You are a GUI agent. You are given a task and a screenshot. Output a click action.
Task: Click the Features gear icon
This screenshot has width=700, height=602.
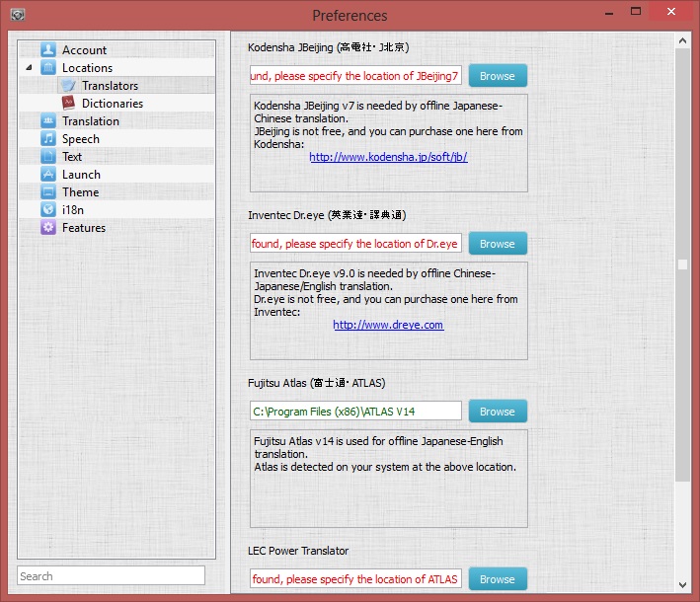[48, 227]
